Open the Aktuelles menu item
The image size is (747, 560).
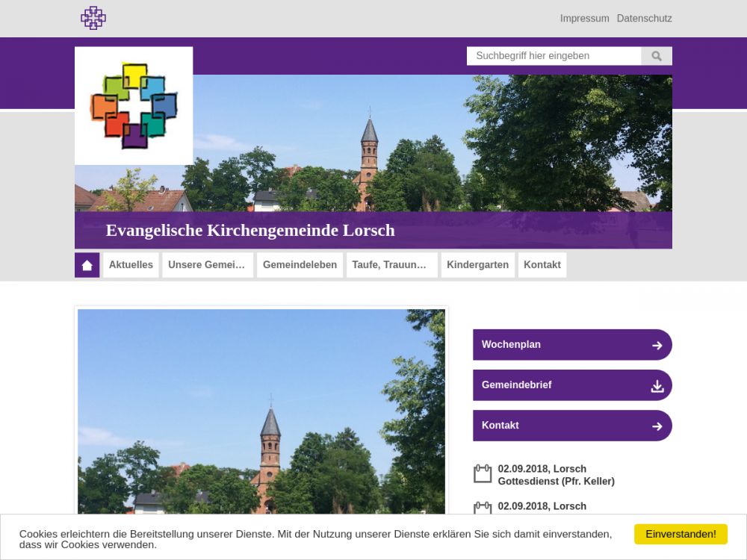[131, 265]
